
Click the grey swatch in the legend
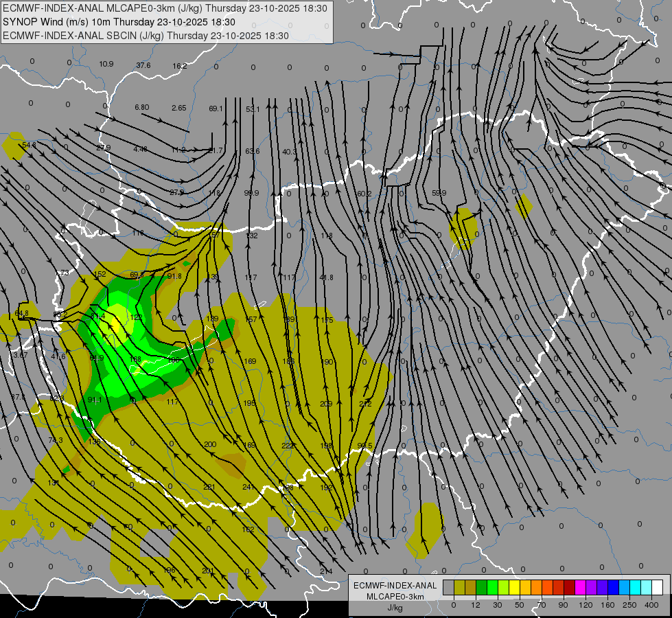click(x=448, y=587)
